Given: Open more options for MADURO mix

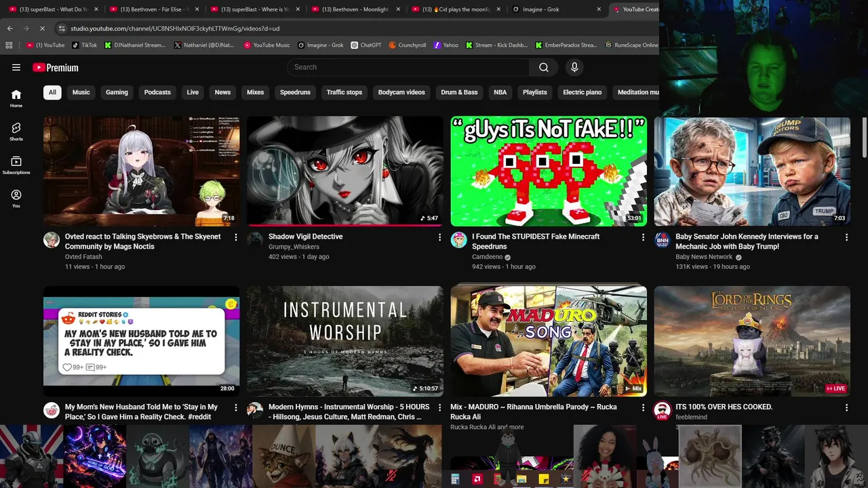Looking at the screenshot, I should pyautogui.click(x=643, y=407).
